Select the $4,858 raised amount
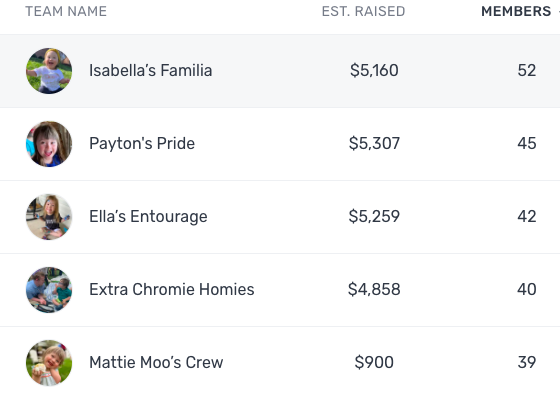The height and width of the screenshot is (399, 560). pos(374,289)
